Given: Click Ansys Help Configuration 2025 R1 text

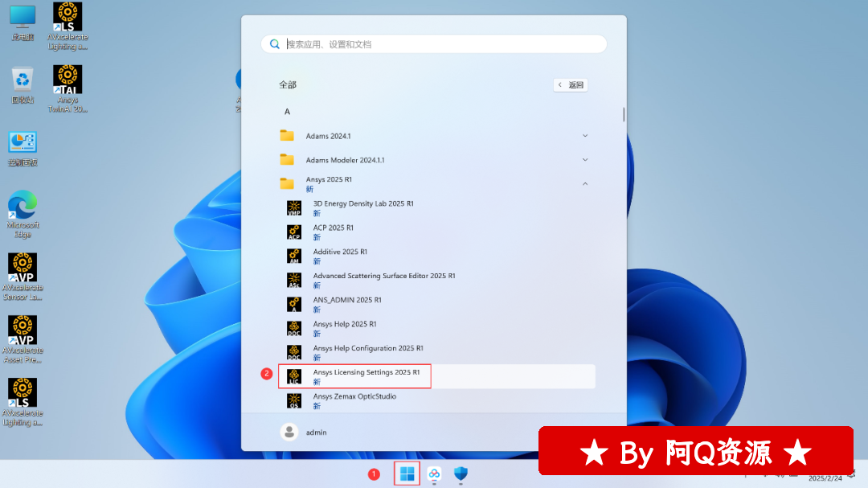Looking at the screenshot, I should coord(368,348).
